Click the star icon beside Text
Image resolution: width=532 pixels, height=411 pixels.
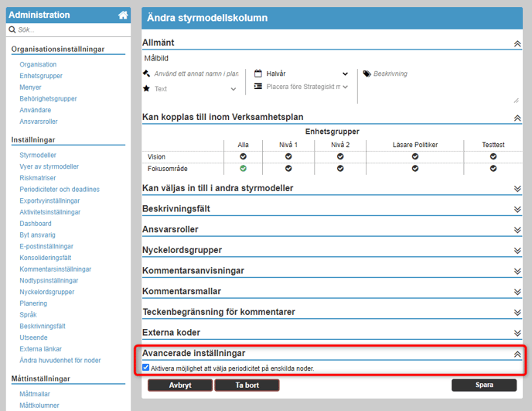146,89
